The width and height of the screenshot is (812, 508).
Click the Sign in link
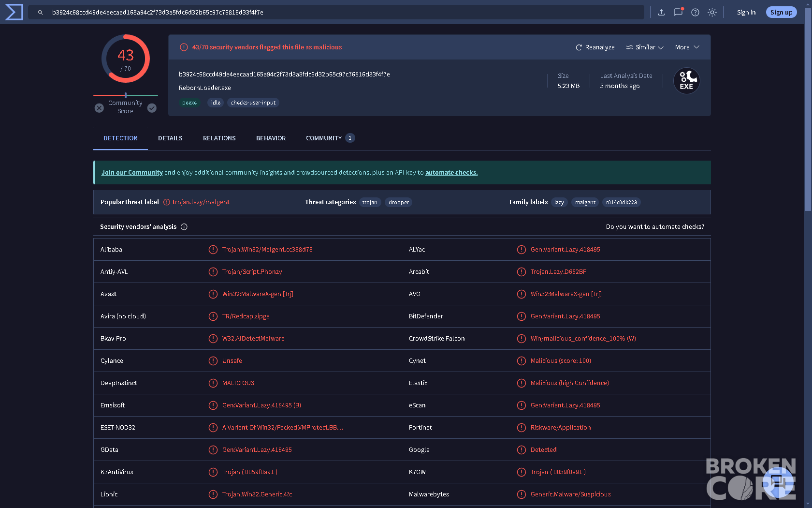tap(746, 13)
